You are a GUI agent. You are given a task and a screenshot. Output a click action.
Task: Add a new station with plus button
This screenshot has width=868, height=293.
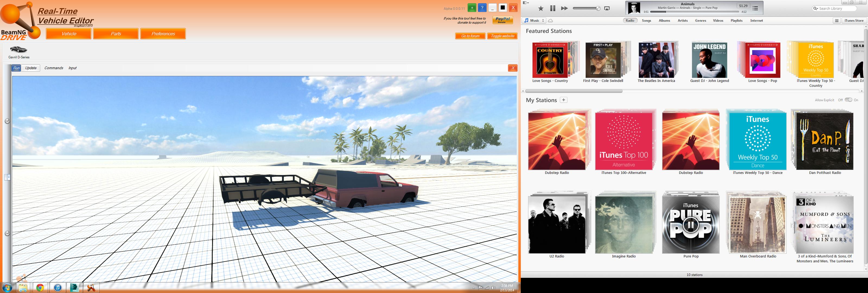563,100
